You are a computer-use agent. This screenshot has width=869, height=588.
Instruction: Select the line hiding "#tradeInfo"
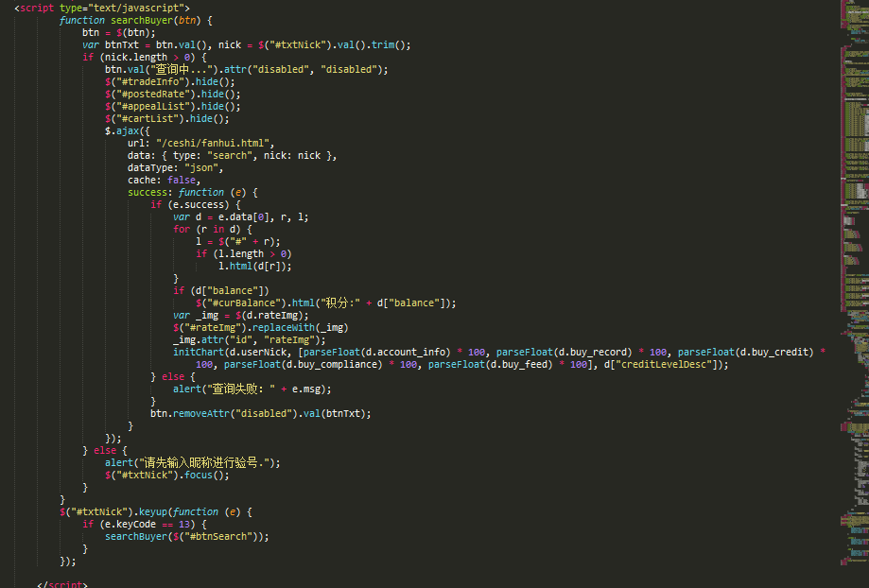169,82
